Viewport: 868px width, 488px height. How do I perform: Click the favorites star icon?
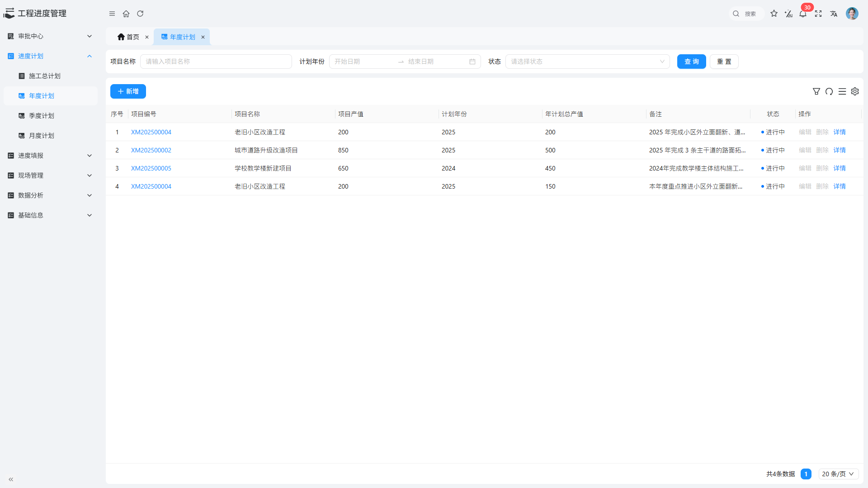click(774, 14)
